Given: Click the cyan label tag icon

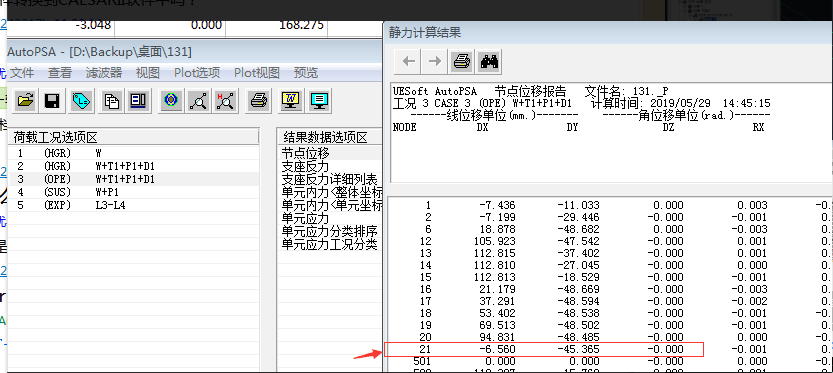Looking at the screenshot, I should [81, 100].
